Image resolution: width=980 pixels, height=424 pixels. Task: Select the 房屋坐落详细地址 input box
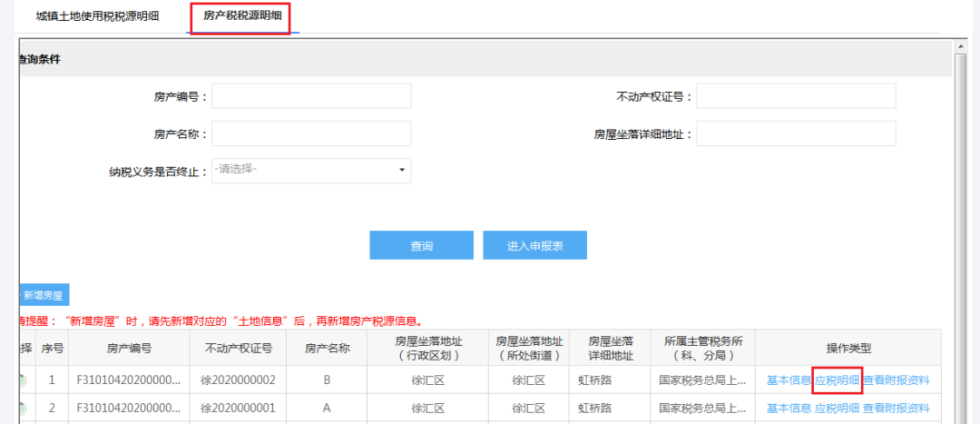pyautogui.click(x=796, y=133)
